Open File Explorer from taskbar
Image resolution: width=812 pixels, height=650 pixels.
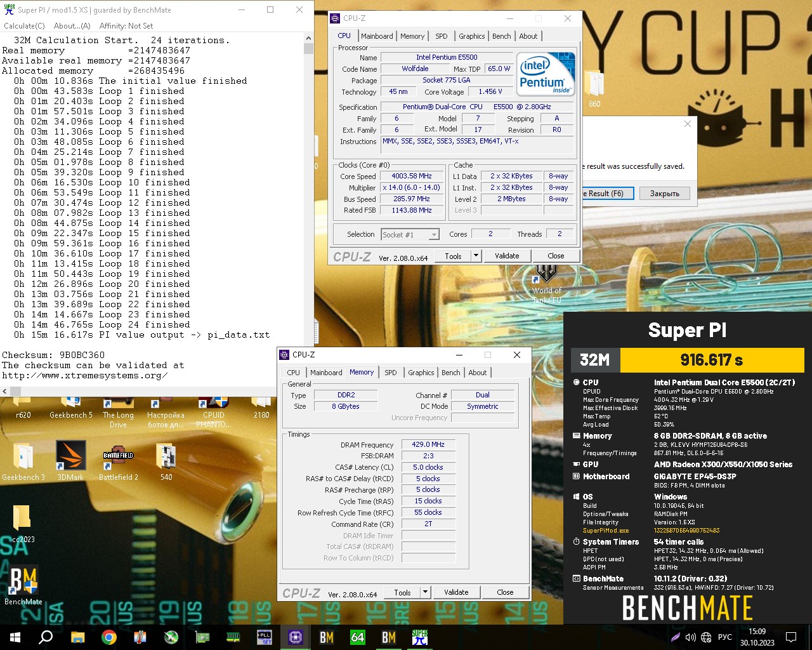point(77,637)
